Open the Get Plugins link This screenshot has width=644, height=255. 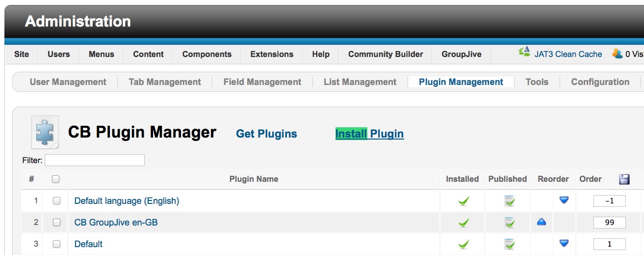[266, 134]
